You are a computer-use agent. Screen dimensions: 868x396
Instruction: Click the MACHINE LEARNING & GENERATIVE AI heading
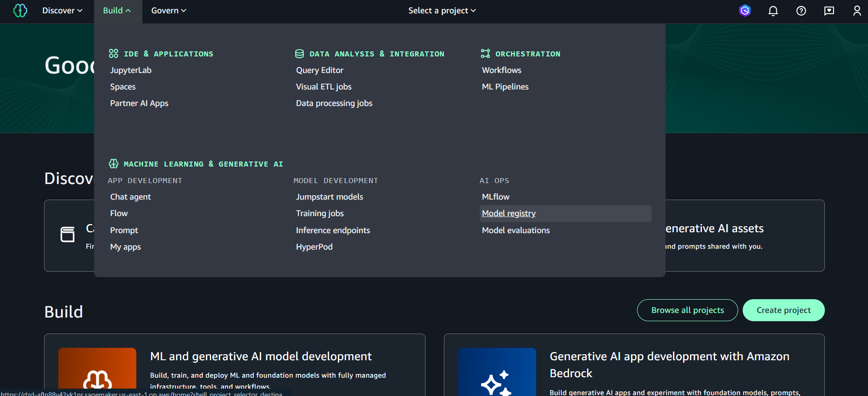pyautogui.click(x=203, y=164)
